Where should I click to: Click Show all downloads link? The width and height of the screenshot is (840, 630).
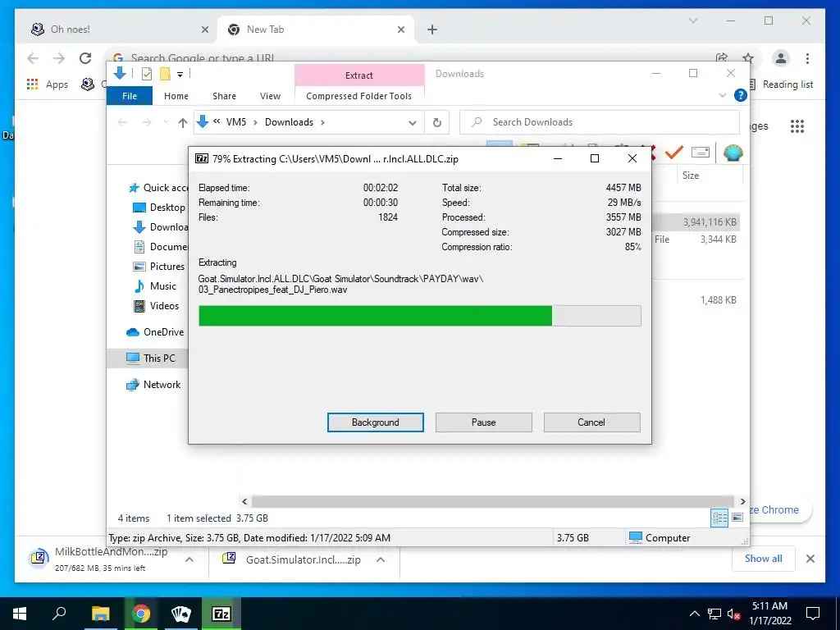point(763,558)
